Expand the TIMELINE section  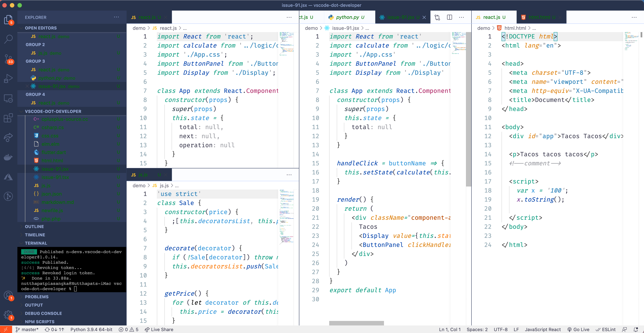click(x=35, y=235)
